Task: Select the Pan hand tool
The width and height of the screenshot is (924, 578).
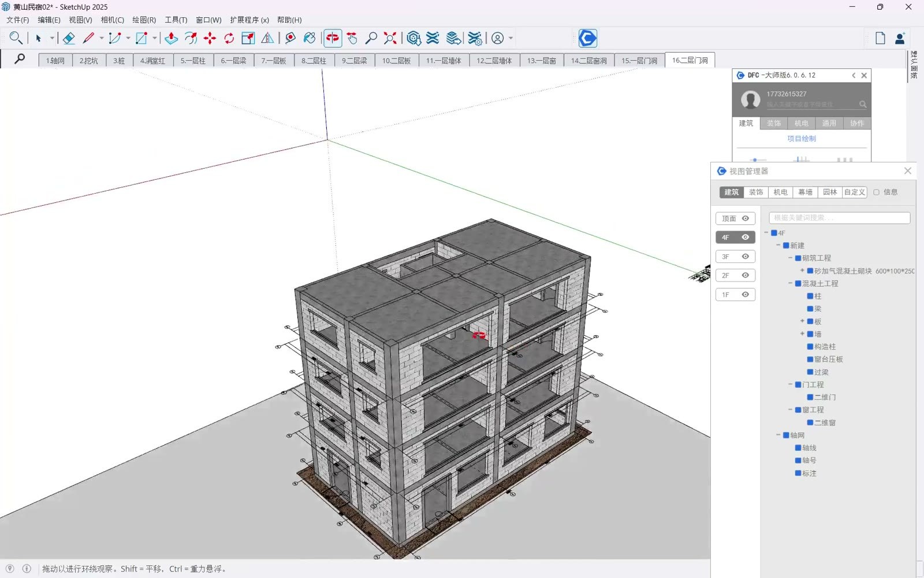Action: (x=352, y=38)
